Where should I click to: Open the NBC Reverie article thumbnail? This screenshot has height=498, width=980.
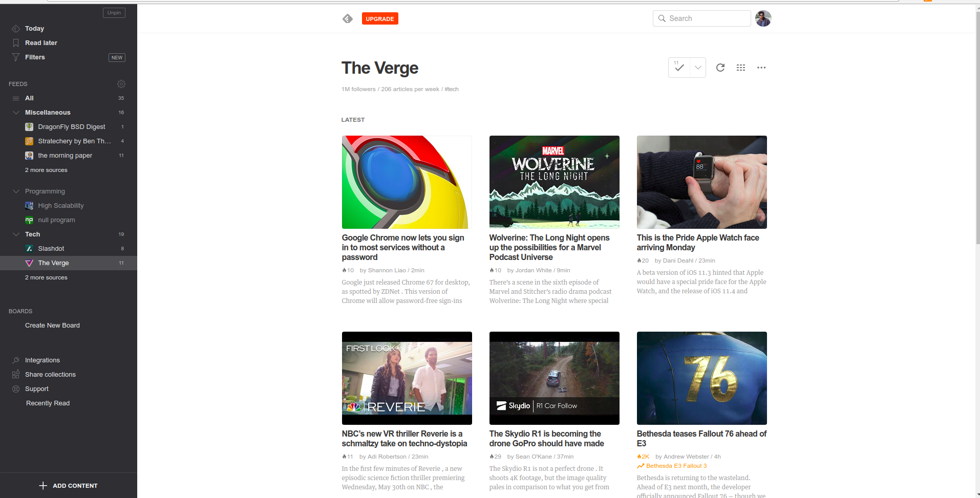(x=407, y=378)
